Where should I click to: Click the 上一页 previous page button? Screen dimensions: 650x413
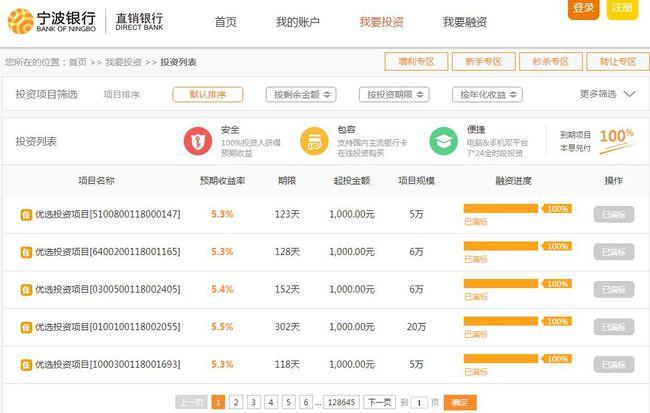(x=192, y=402)
